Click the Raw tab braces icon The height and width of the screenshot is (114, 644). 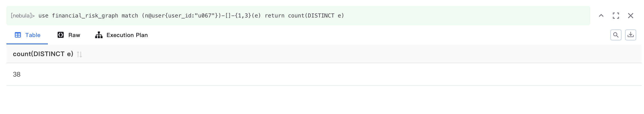61,35
